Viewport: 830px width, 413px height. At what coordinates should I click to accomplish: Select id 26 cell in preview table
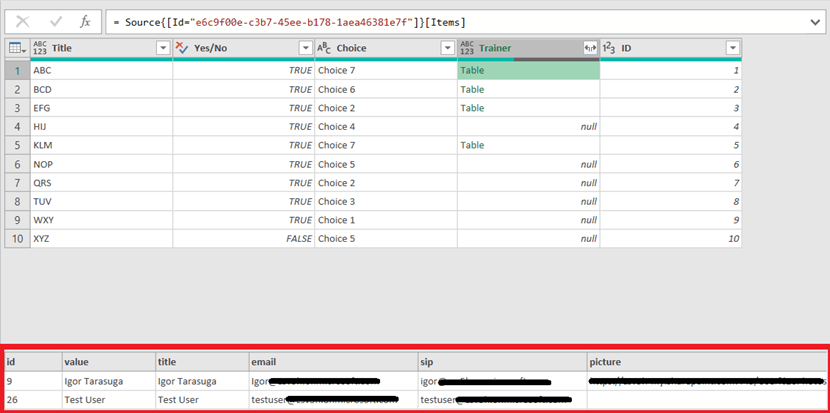click(x=33, y=399)
